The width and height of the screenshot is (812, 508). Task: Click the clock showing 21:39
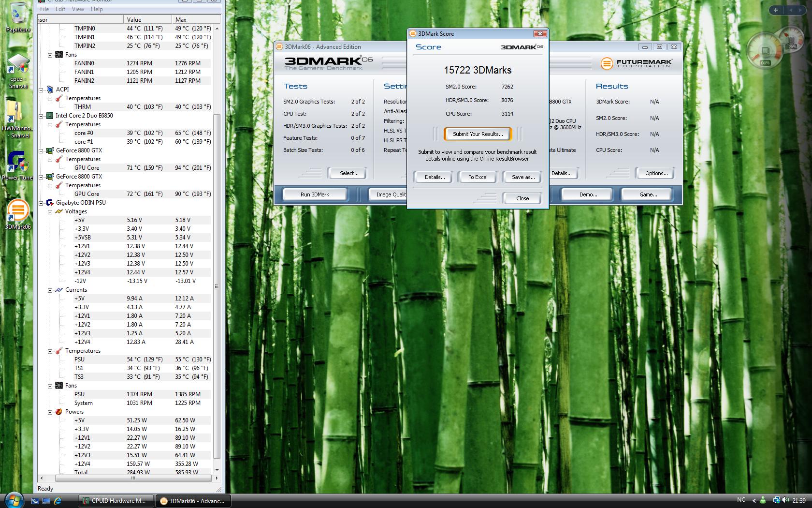(799, 501)
